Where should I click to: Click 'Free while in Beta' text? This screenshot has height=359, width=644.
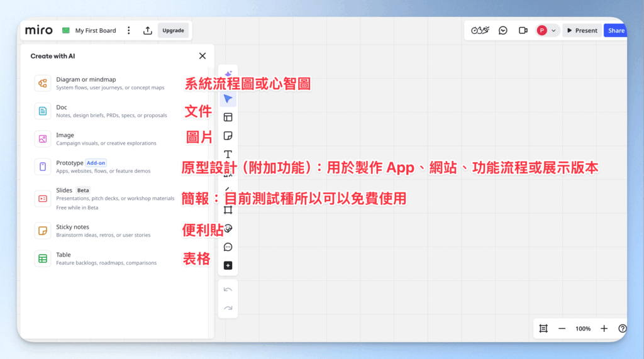(x=77, y=208)
